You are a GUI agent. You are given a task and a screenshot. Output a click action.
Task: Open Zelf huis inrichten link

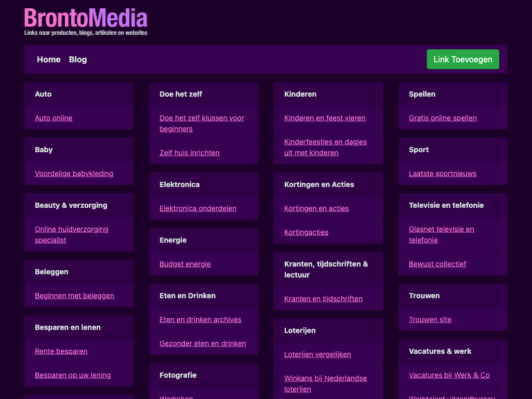click(x=189, y=153)
